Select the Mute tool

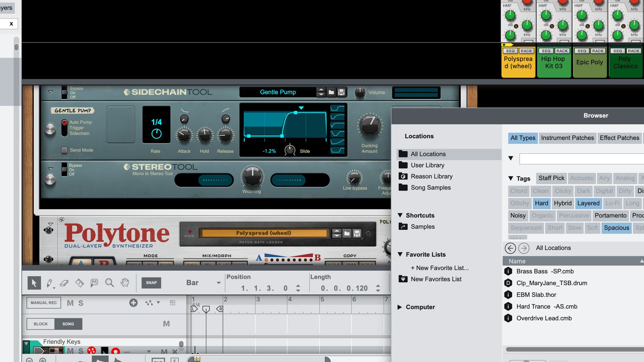[x=94, y=283]
